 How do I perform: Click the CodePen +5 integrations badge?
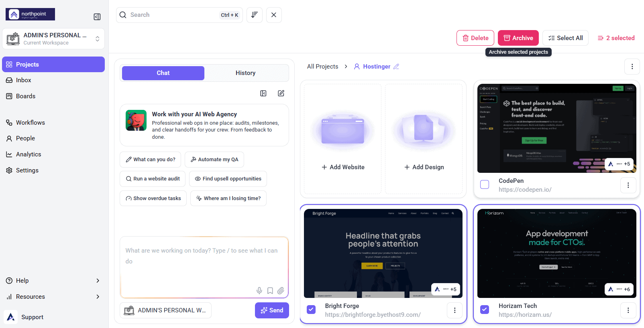[619, 164]
